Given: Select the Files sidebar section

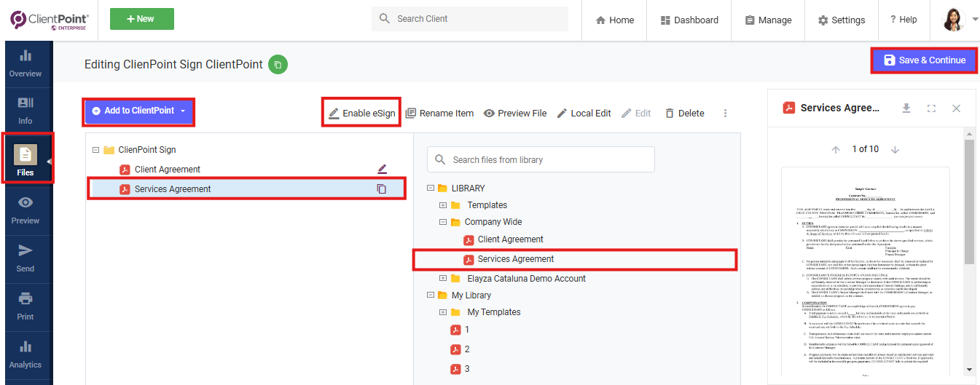Looking at the screenshot, I should (26, 158).
